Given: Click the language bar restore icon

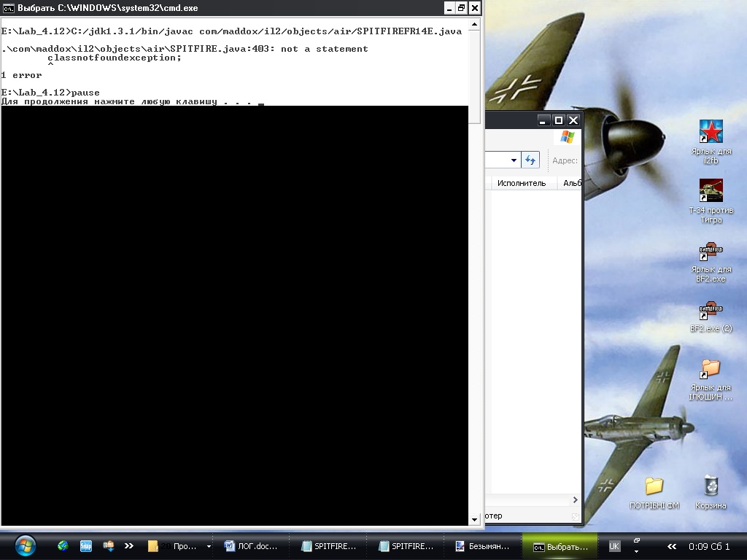Looking at the screenshot, I should 636,540.
